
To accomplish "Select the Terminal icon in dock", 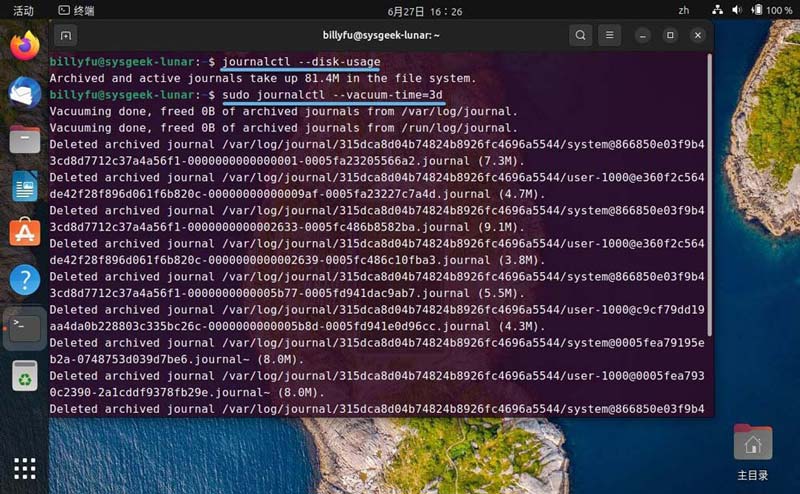I will [24, 328].
